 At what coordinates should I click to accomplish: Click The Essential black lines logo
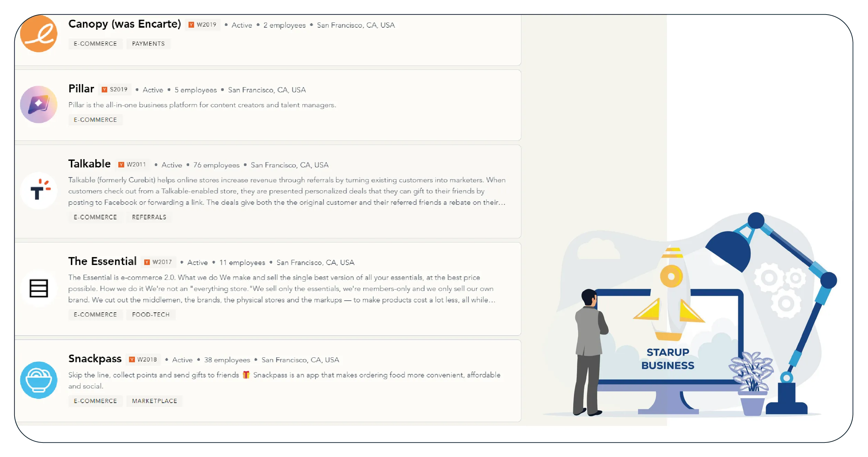pos(38,288)
